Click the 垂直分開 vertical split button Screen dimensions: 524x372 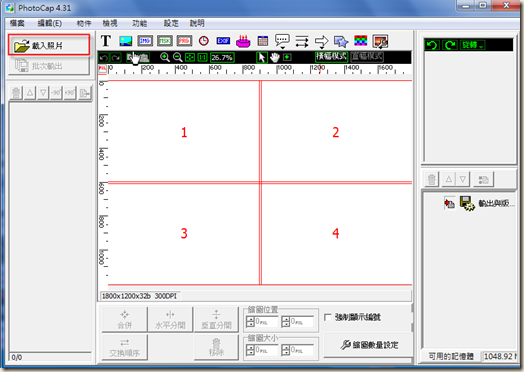point(216,320)
